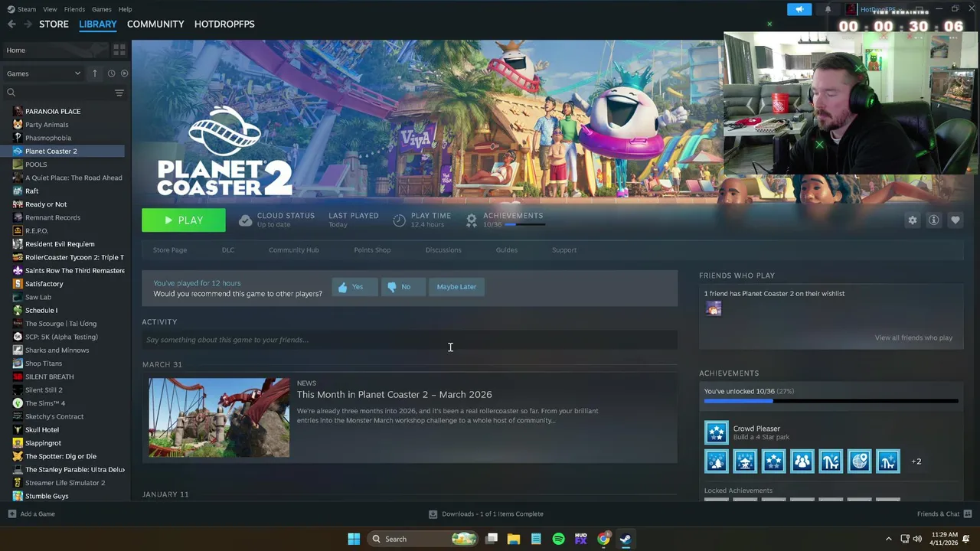Select the carousel achievement icon
Screen dimensions: 980x551
pos(745,461)
